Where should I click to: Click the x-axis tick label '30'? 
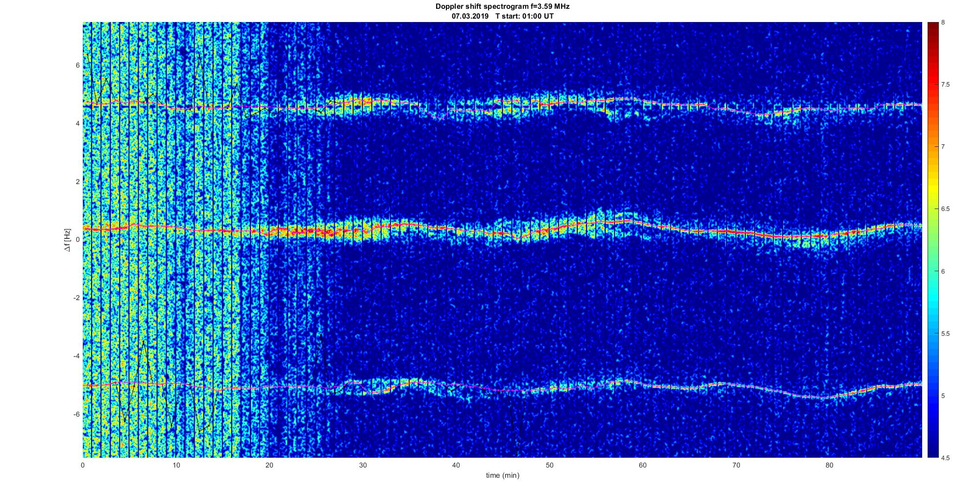pyautogui.click(x=363, y=465)
